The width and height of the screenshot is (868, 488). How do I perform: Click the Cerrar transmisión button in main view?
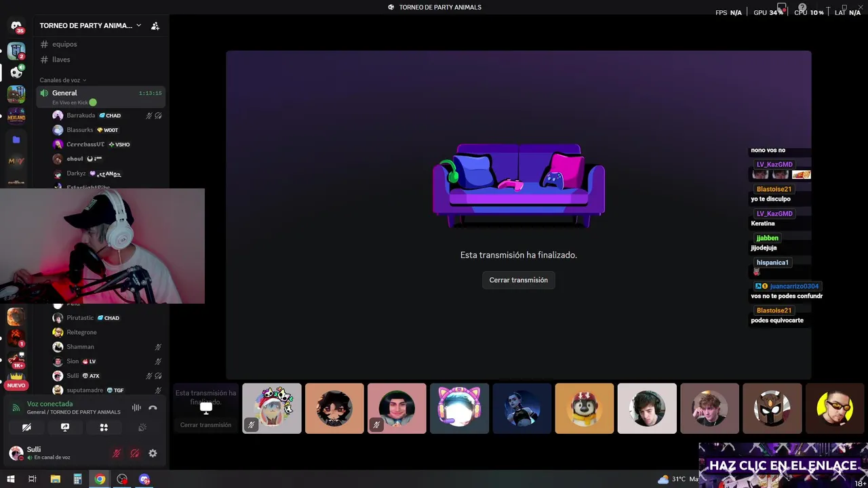point(519,280)
